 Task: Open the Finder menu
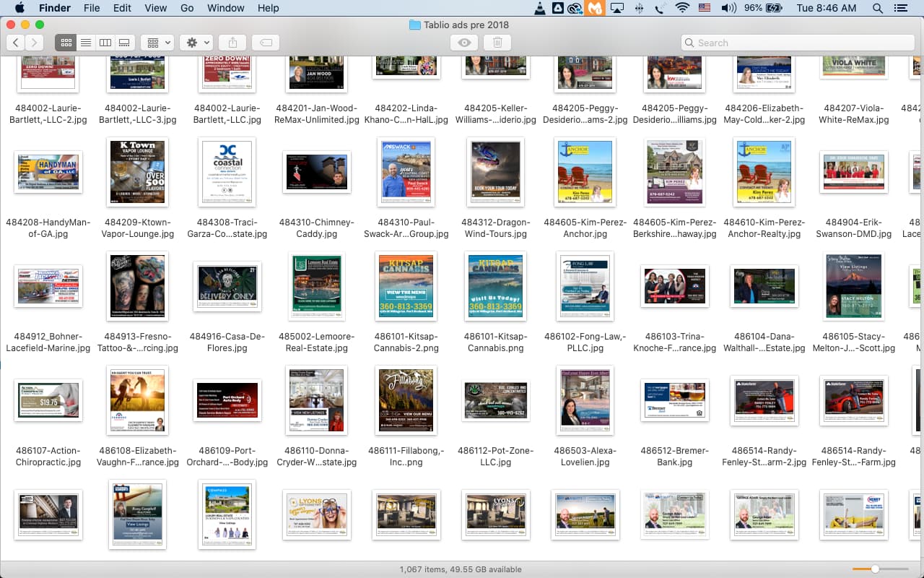click(54, 8)
